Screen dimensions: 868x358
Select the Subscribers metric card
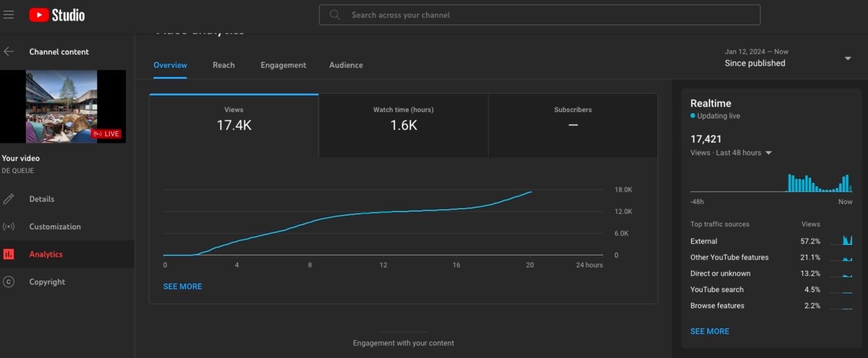tap(573, 125)
